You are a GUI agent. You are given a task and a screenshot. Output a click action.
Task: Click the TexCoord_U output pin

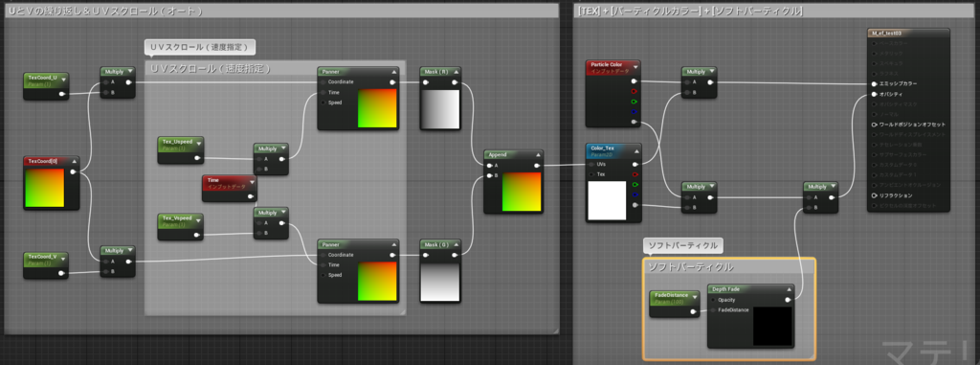click(62, 95)
